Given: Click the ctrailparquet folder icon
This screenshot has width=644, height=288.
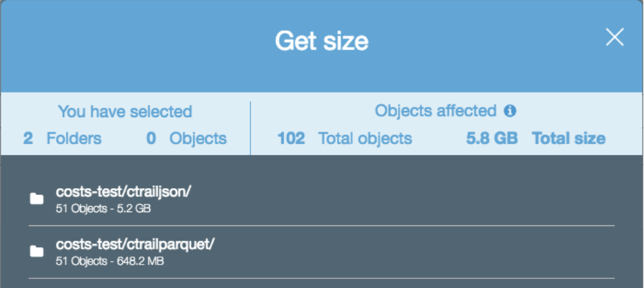Looking at the screenshot, I should 37,251.
